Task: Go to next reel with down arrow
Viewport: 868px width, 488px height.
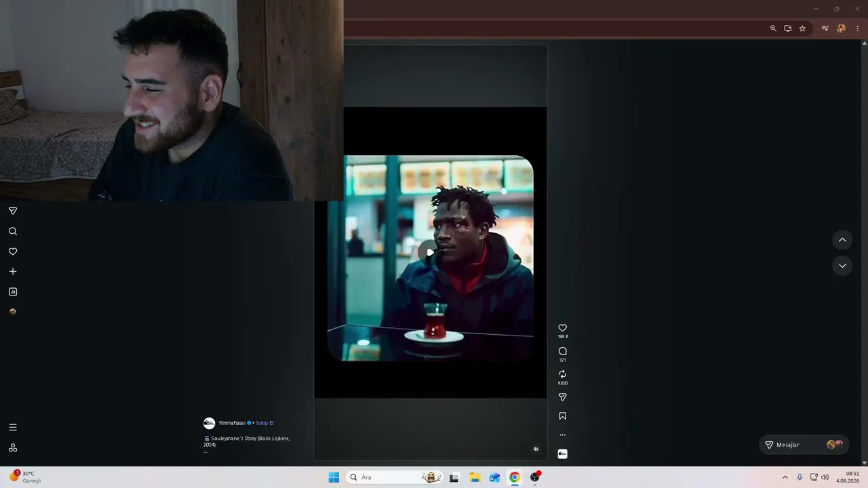Action: click(x=842, y=266)
